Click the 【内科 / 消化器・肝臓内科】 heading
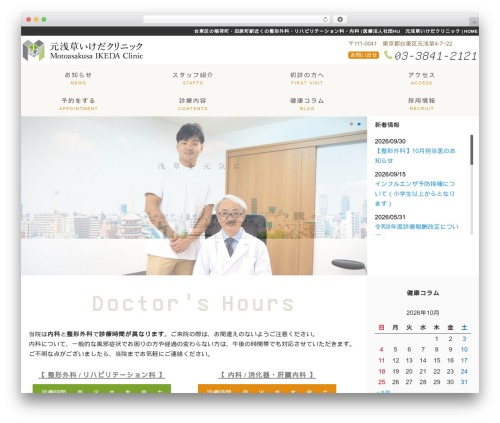The height and width of the screenshot is (423, 500). click(x=267, y=375)
